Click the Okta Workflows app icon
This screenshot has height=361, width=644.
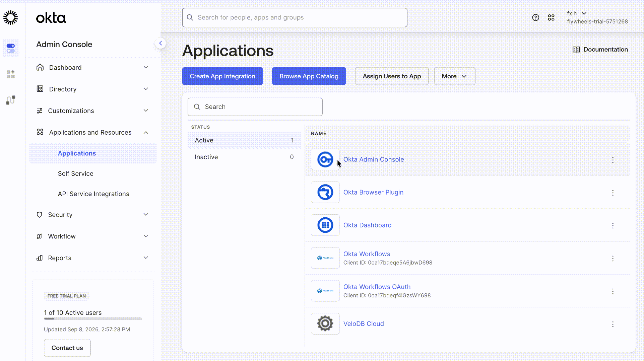point(325,258)
